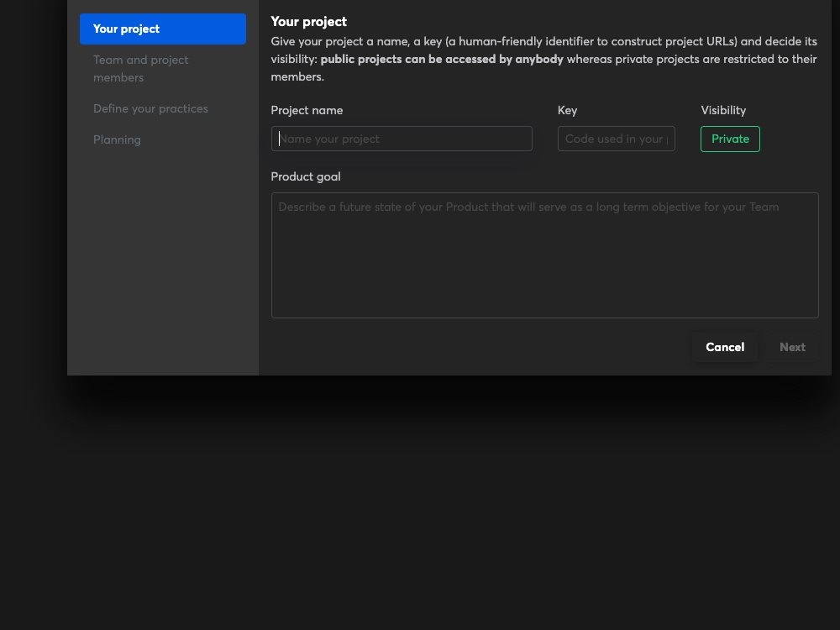840x630 pixels.
Task: Click the placeholder "Code used in your" field
Action: click(x=616, y=139)
